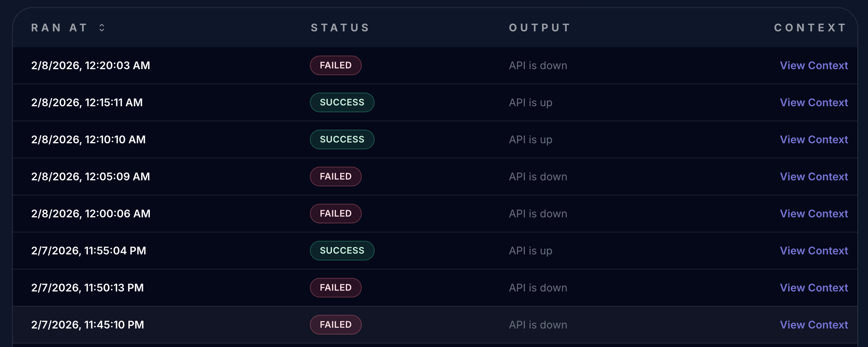Click the Status column header
The height and width of the screenshot is (347, 868).
[340, 28]
